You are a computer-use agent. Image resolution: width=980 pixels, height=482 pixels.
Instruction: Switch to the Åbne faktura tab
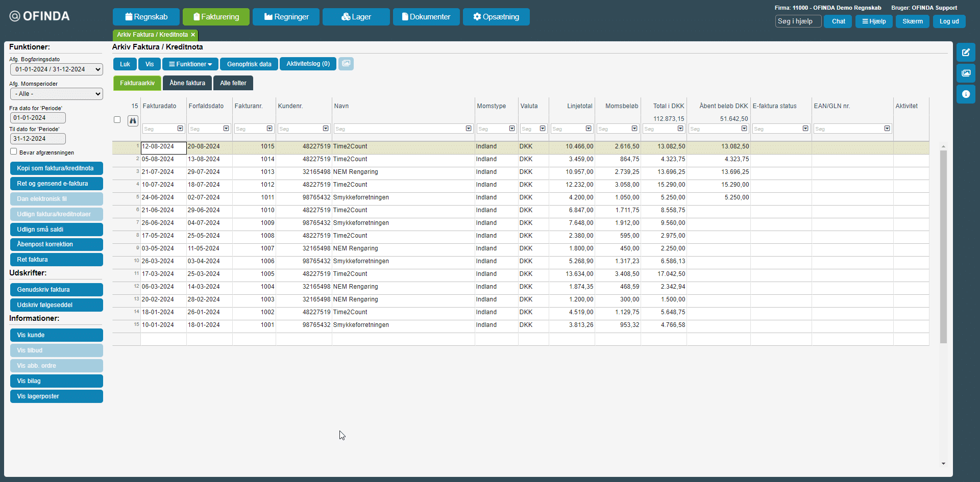coord(187,83)
